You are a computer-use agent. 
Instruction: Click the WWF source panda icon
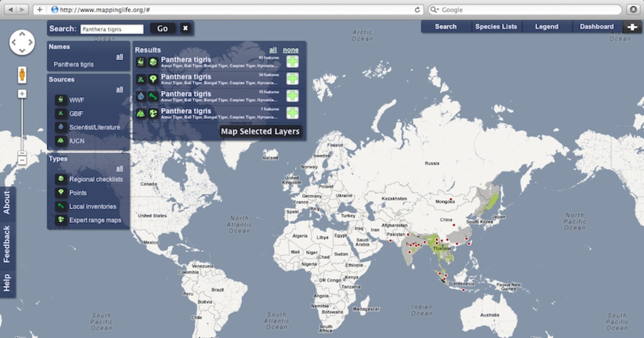pos(61,100)
